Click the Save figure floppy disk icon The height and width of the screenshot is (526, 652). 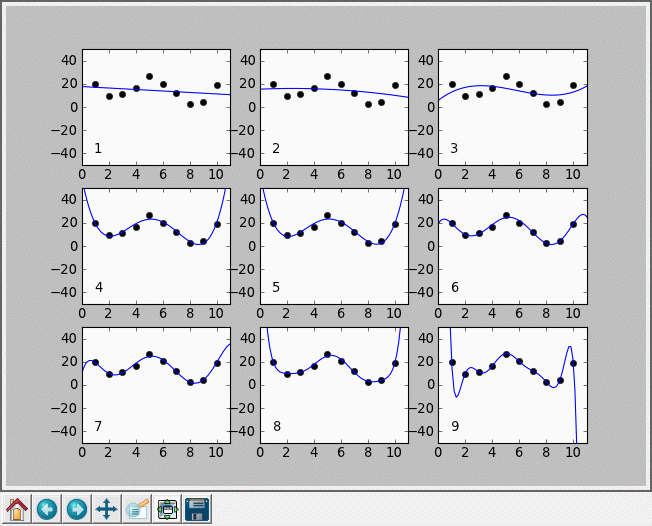tap(197, 509)
